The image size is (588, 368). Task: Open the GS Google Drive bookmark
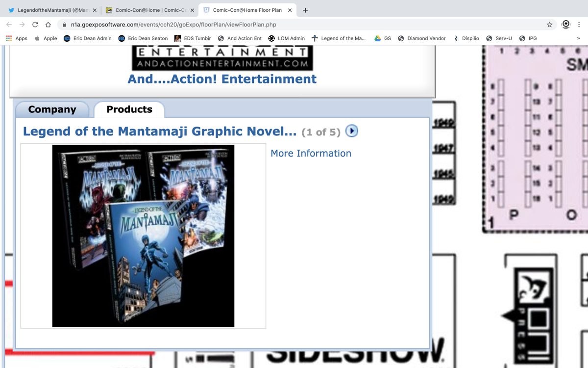tap(383, 38)
